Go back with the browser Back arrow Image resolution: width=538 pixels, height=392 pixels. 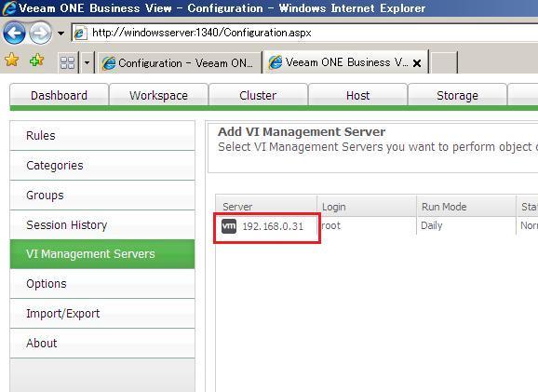(14, 34)
